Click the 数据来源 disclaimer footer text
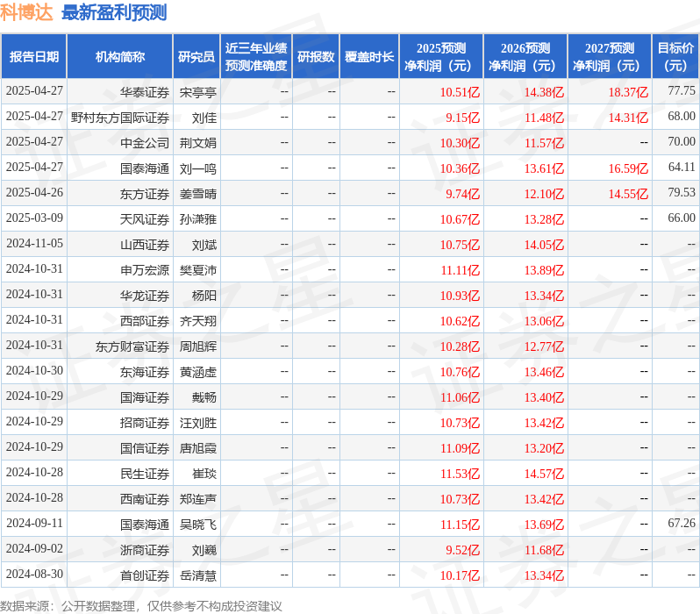The width and height of the screenshot is (700, 614). click(x=141, y=606)
